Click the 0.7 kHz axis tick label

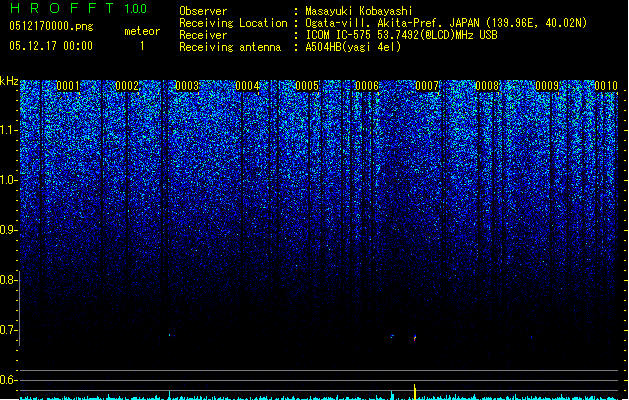(8, 330)
